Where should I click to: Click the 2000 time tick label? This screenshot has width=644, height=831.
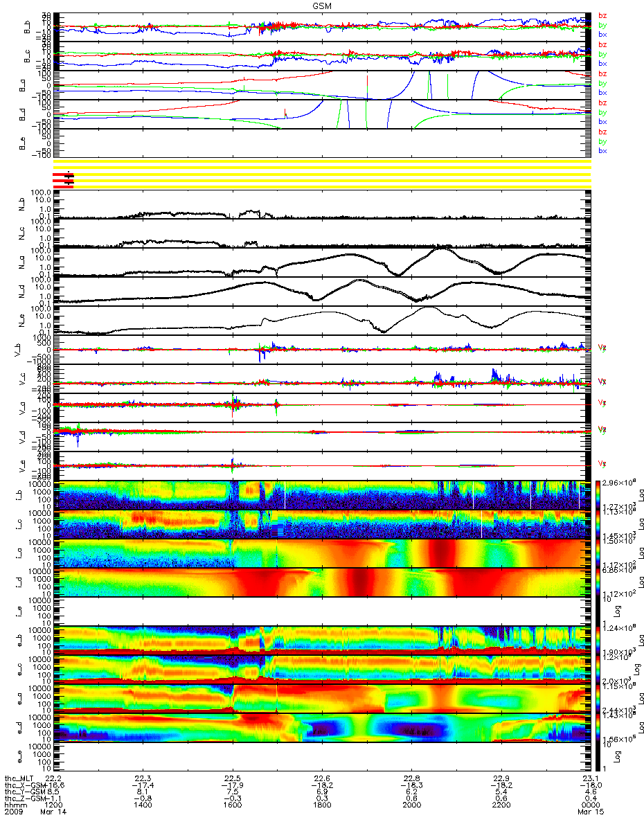[x=411, y=806]
